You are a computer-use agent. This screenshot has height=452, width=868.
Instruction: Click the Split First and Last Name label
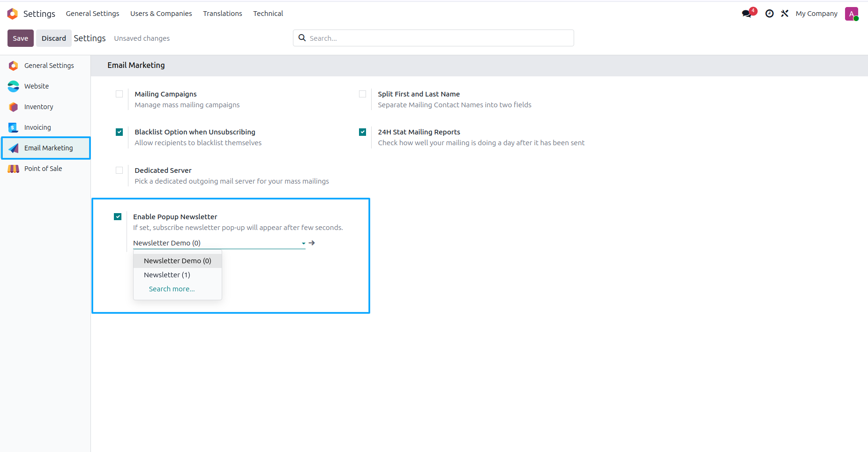click(419, 94)
